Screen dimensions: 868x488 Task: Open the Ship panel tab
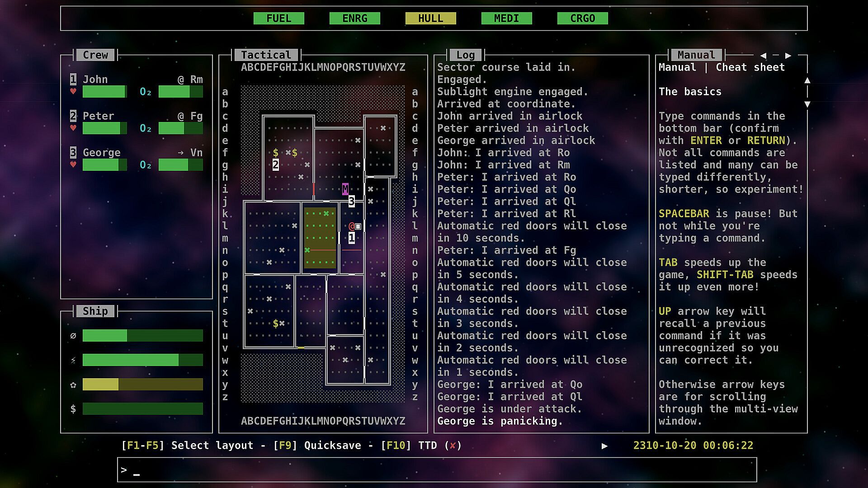(95, 311)
